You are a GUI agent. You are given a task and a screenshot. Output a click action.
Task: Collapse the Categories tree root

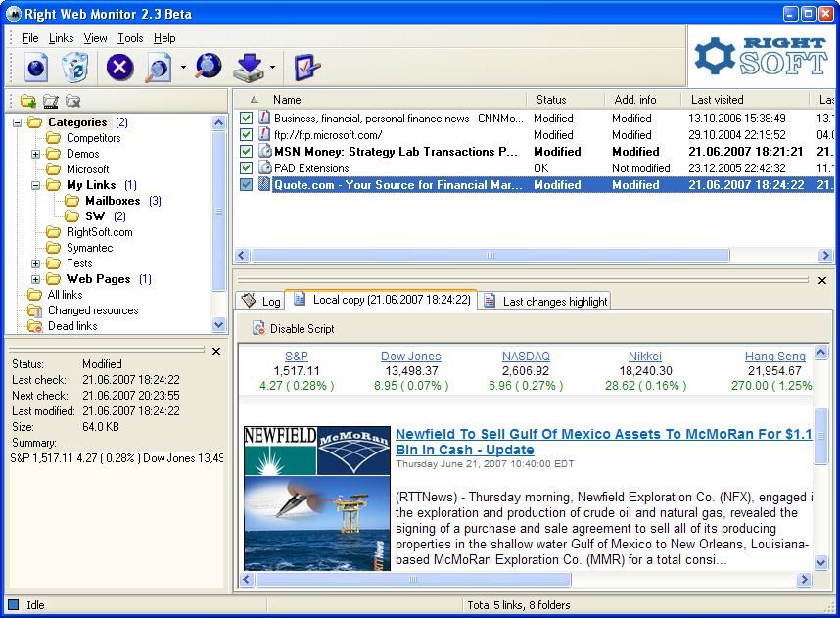[18, 122]
